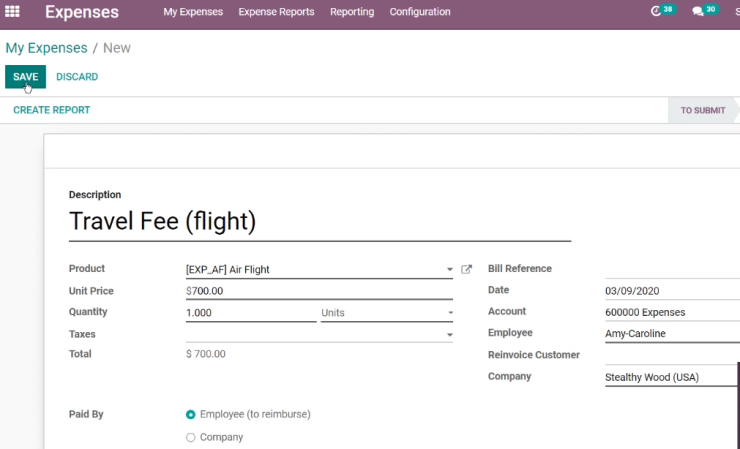Expand the Product dropdown arrow
The width and height of the screenshot is (740, 449).
coord(450,270)
